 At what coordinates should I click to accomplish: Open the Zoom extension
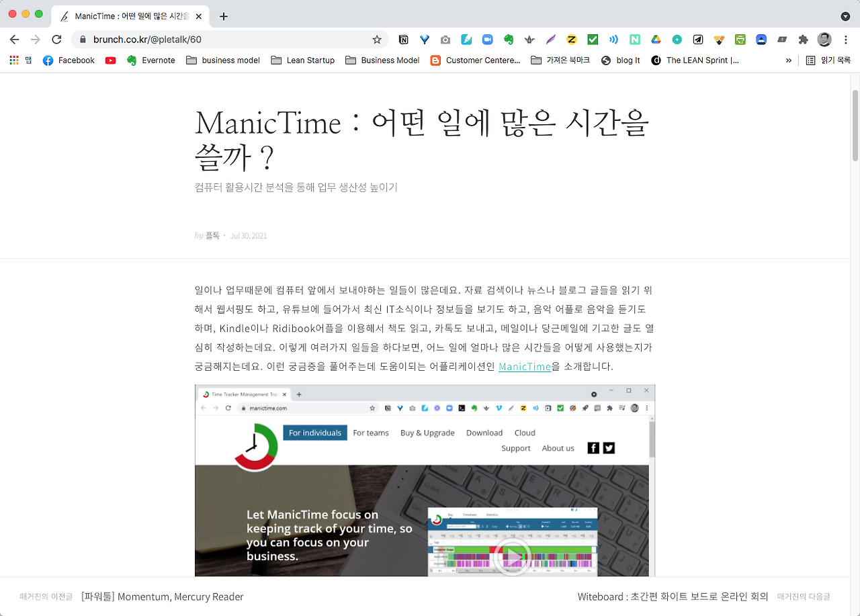(488, 40)
